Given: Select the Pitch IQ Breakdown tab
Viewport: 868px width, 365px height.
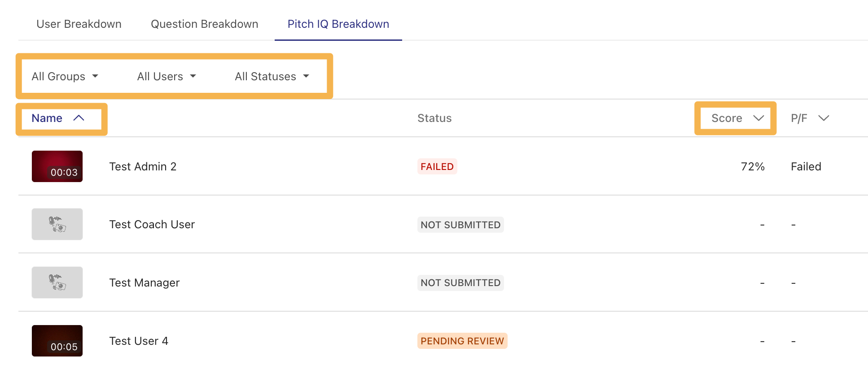Looking at the screenshot, I should pyautogui.click(x=338, y=24).
